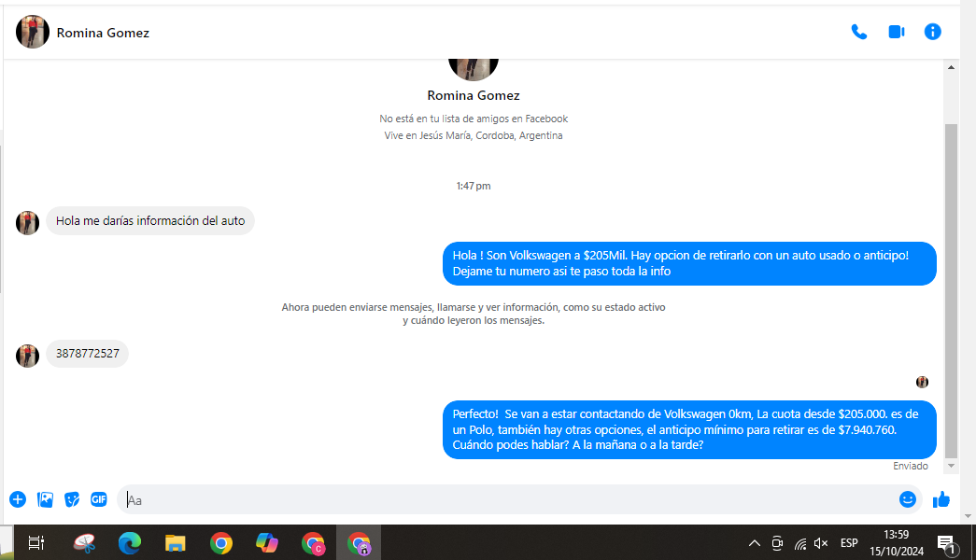Select the 'Perfecto! Se van a estar contactando' message
The height and width of the screenshot is (560, 976).
pyautogui.click(x=689, y=429)
